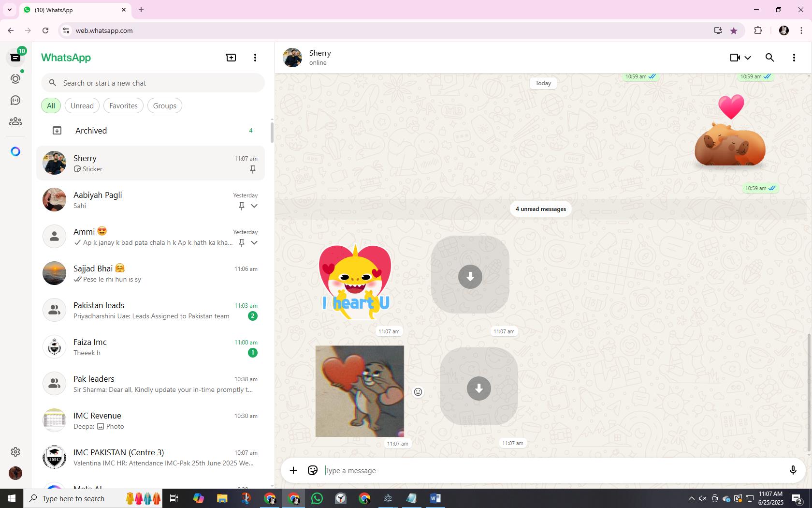Expand the call options chevron
Screen dimensions: 812x508
click(x=748, y=58)
